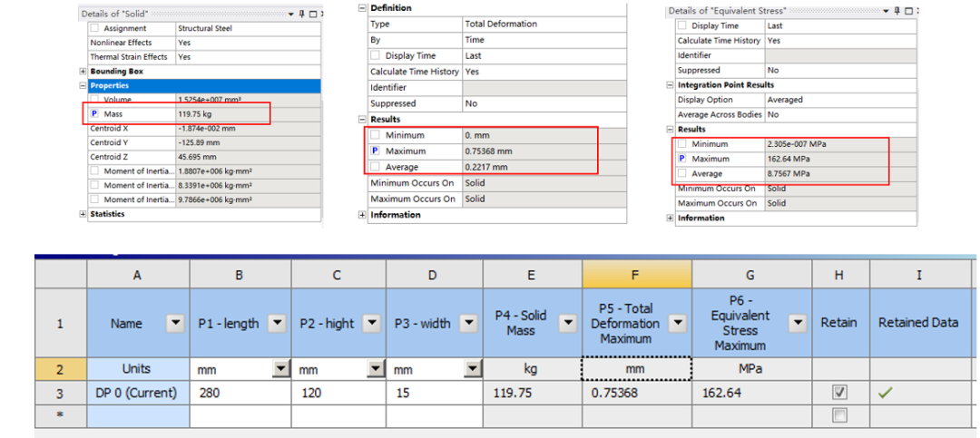Click Suppressed value No in Total Deformation
This screenshot has height=438, width=980.
544,103
